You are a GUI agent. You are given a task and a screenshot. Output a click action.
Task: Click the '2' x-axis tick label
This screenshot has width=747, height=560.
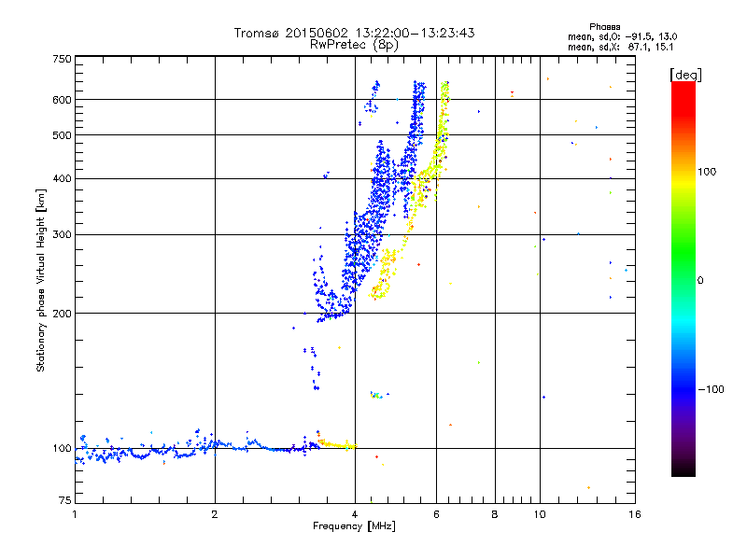click(x=215, y=514)
